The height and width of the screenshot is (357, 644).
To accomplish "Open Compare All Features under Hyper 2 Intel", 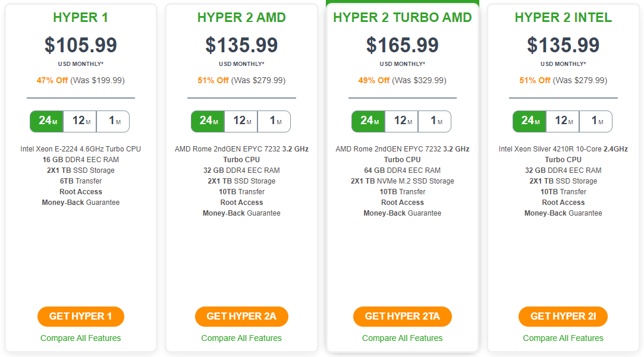I will pyautogui.click(x=563, y=338).
